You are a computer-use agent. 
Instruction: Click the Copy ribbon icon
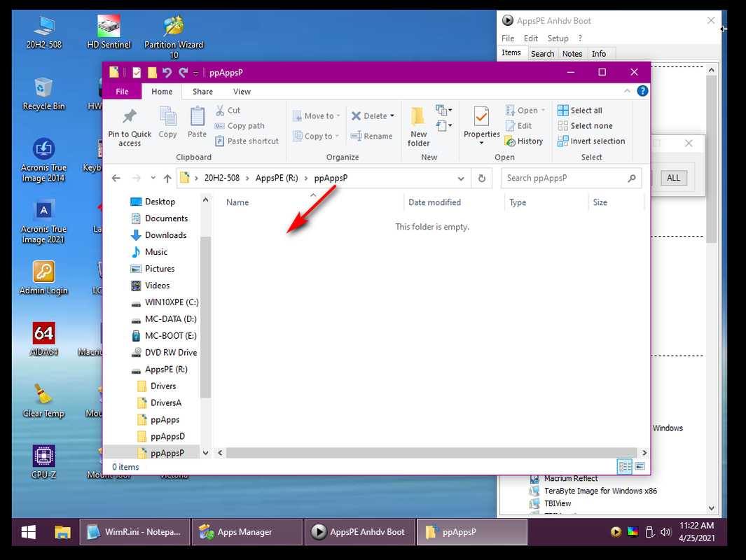point(167,122)
